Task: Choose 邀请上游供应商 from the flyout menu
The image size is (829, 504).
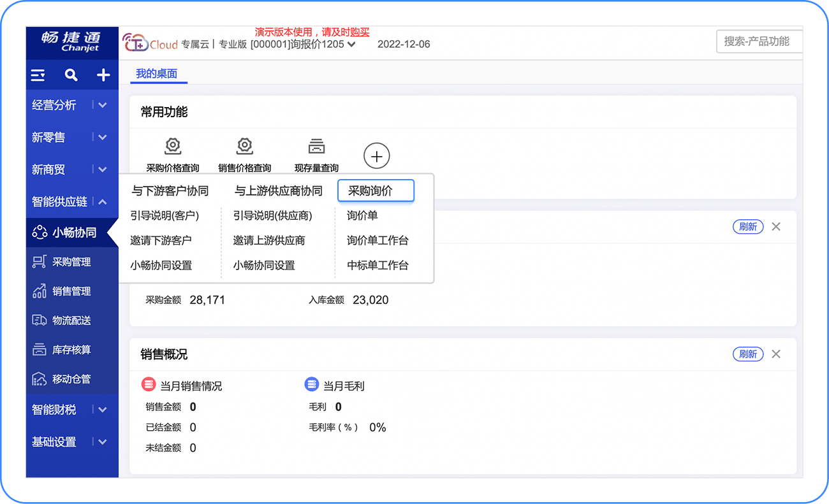Action: coord(269,241)
